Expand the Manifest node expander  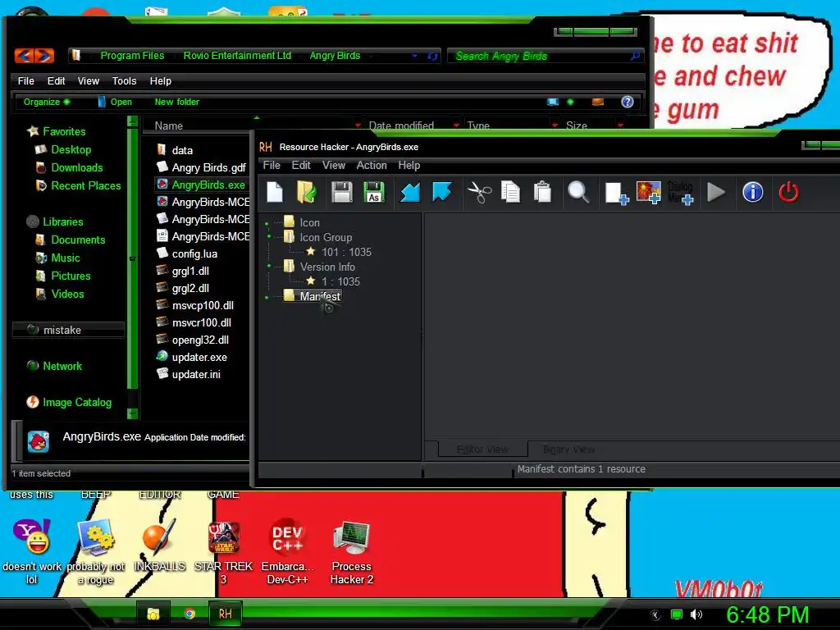coord(267,297)
